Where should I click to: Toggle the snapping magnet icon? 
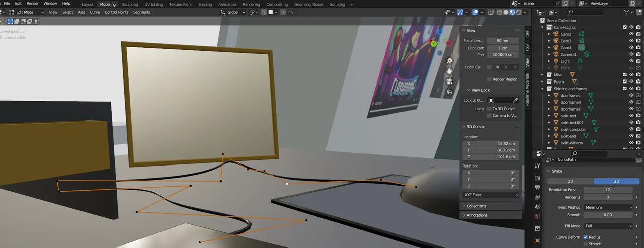[x=264, y=12]
